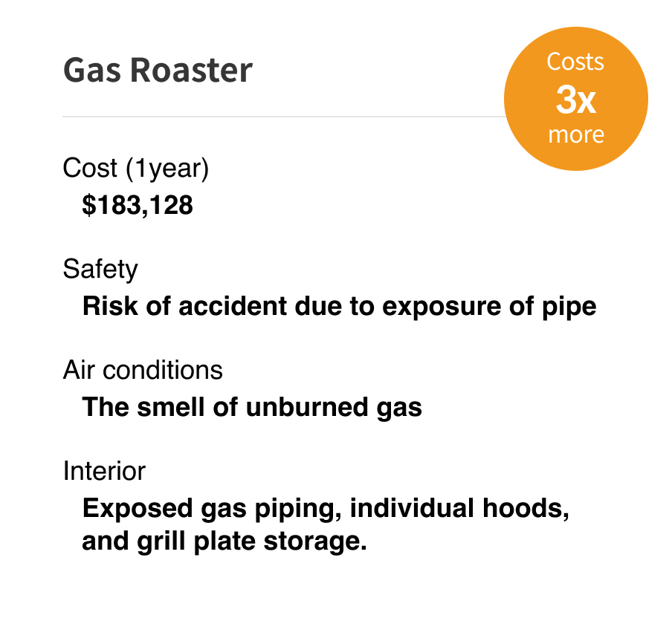Click the word gas in Air conditions description

tap(399, 409)
